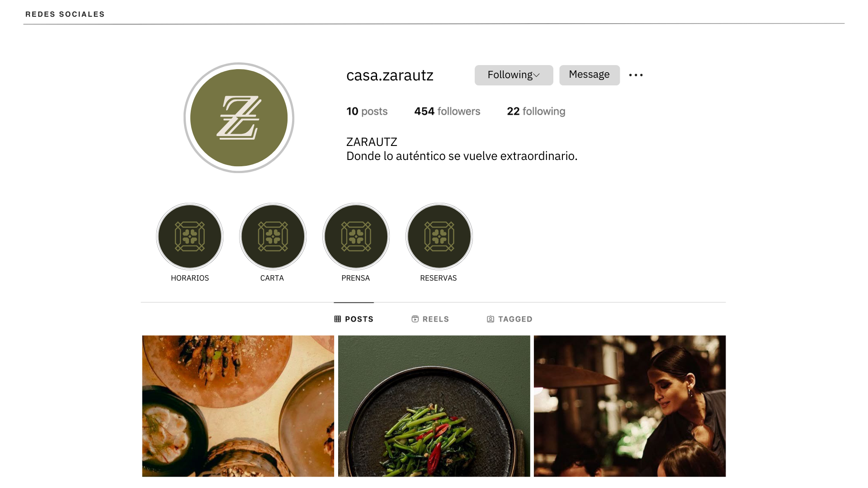Viewport: 868px width, 488px height.
Task: Open the CARTA story highlight
Action: pyautogui.click(x=273, y=236)
